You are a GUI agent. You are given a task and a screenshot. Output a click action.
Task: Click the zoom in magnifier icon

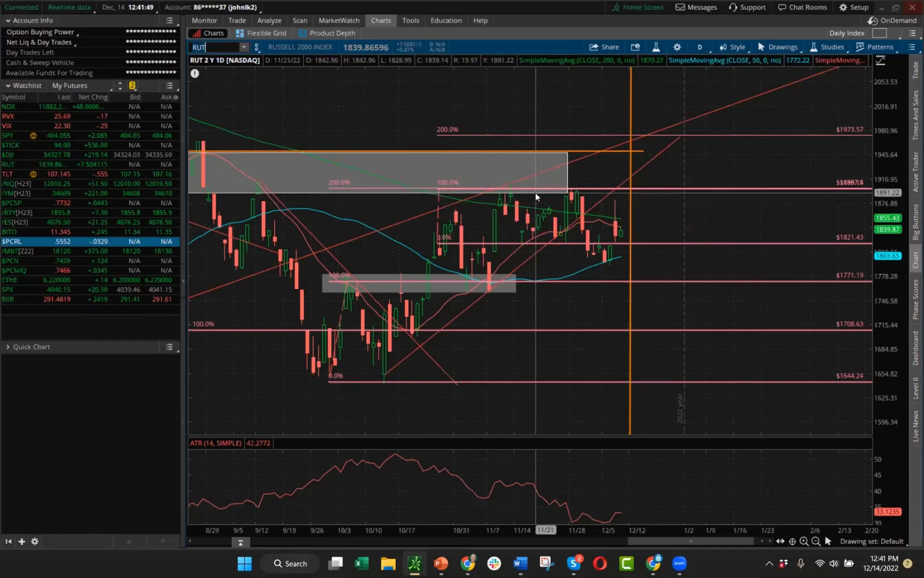[x=804, y=541]
